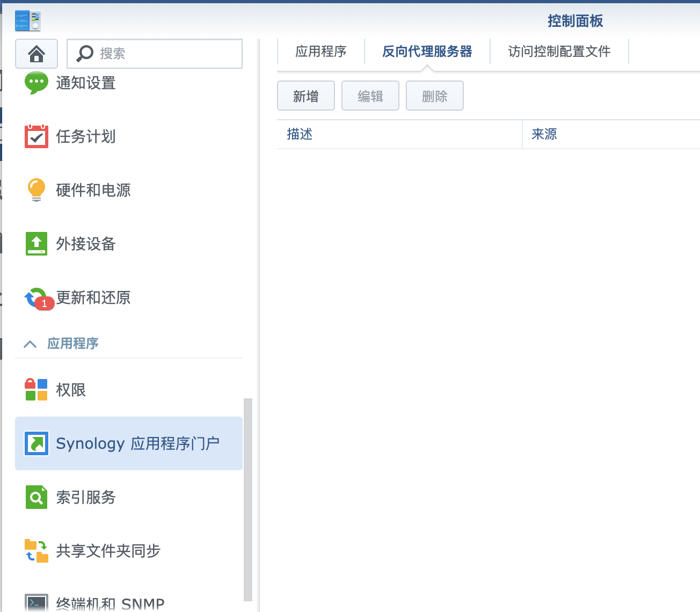This screenshot has height=612, width=700.
Task: Click the 编辑 button
Action: [370, 96]
